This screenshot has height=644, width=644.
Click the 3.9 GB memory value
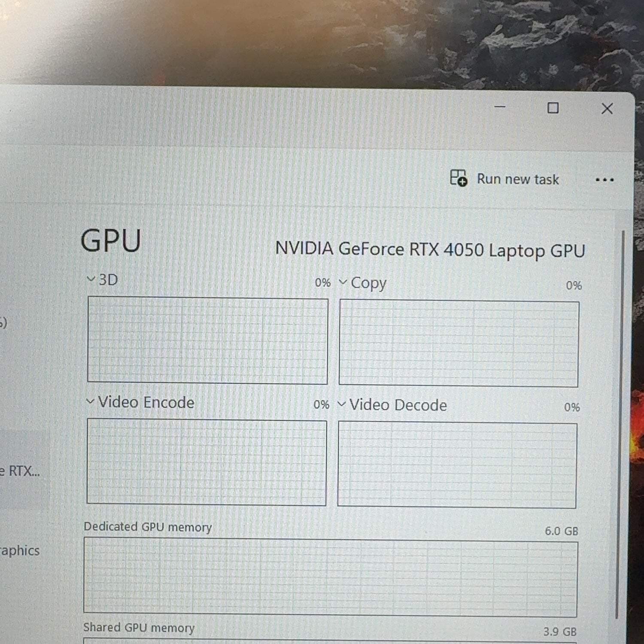(560, 632)
